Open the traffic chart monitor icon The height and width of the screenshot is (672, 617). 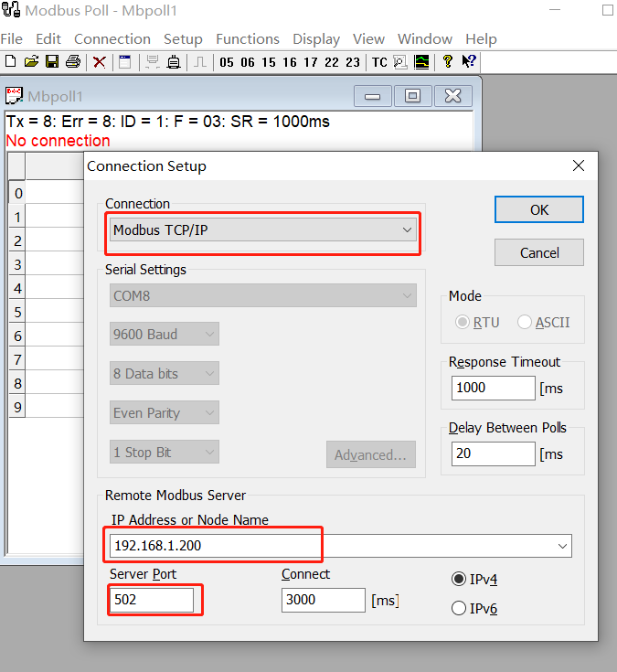click(421, 62)
